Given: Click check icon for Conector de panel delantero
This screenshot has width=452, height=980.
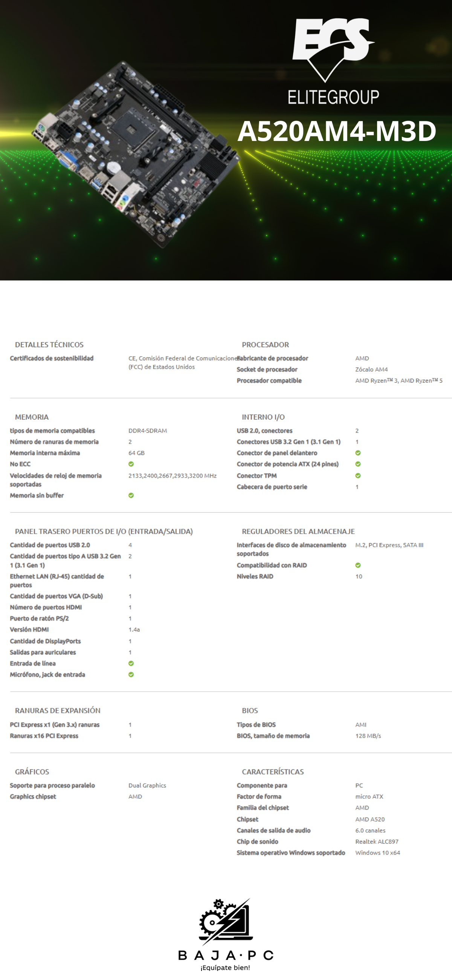Looking at the screenshot, I should 358,453.
